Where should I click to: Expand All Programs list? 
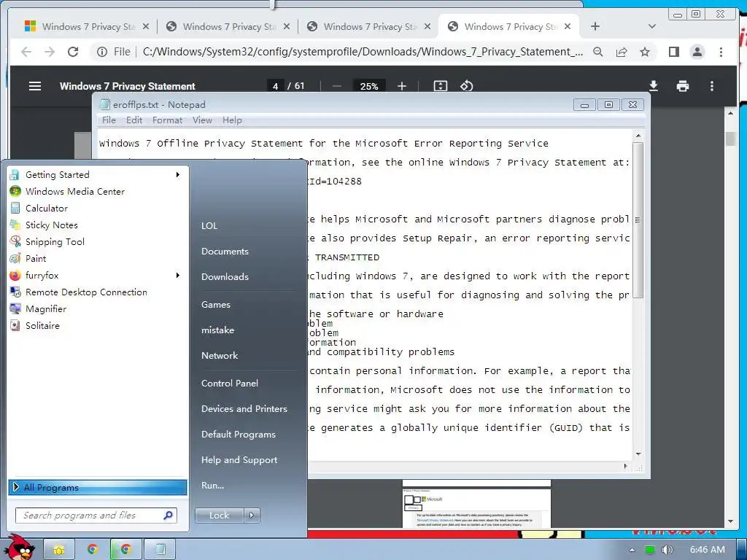tap(98, 487)
